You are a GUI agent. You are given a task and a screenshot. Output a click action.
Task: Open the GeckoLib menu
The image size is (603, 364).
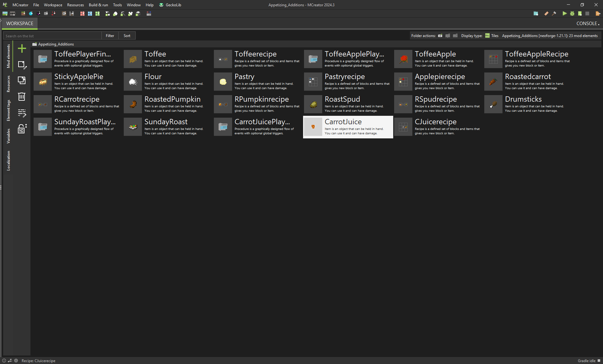point(170,5)
